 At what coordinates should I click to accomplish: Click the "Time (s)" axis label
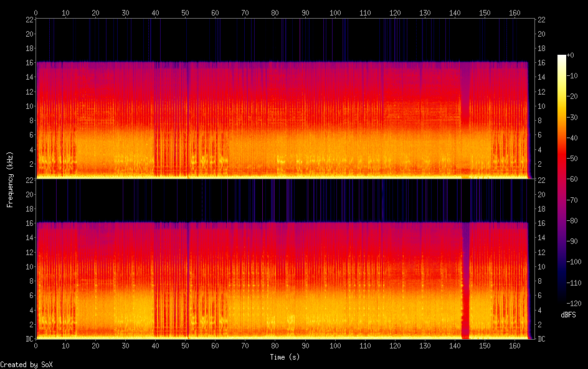point(285,357)
